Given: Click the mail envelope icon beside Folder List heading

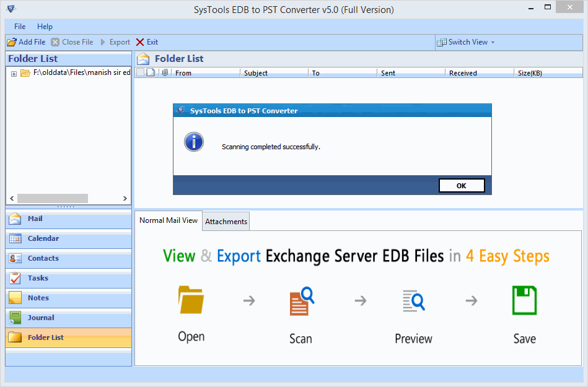Looking at the screenshot, I should point(143,59).
